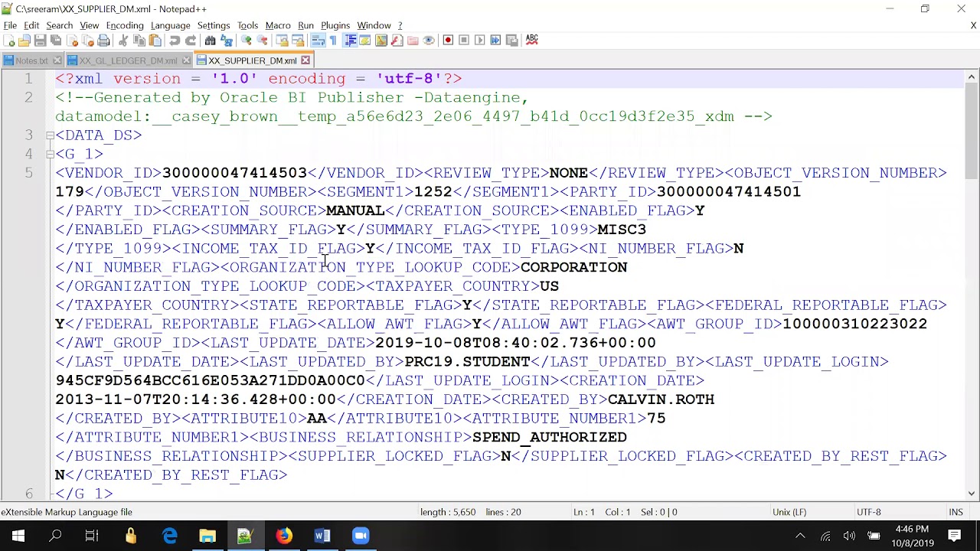Close the XX_SUPPLIER_DM.xml tab
The height and width of the screenshot is (551, 980).
pyautogui.click(x=305, y=60)
